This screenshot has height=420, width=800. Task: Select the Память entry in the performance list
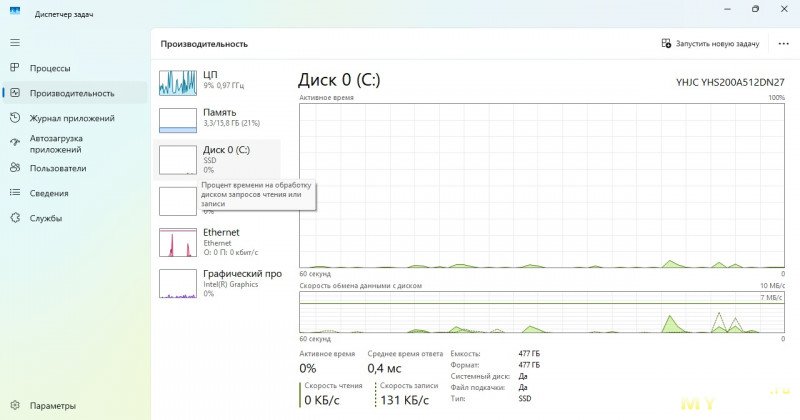click(220, 118)
